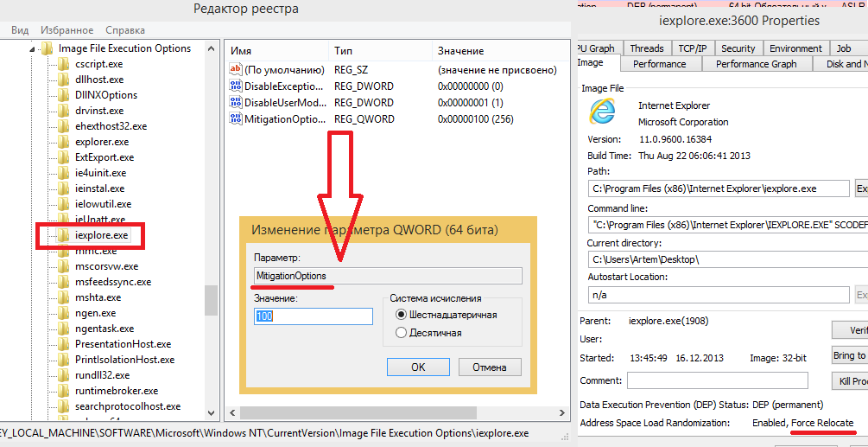The height and width of the screenshot is (447, 868).
Task: Select the MitigationOptio... value name
Action: click(283, 119)
